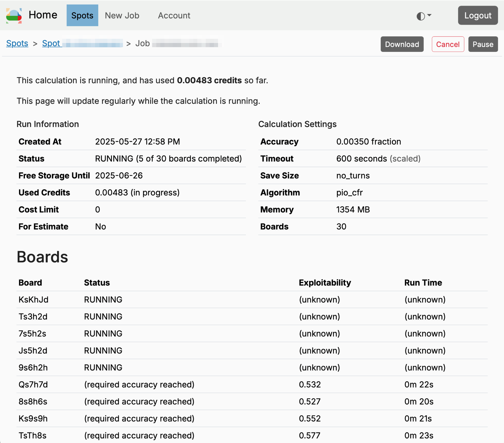This screenshot has height=443, width=504.
Task: Select the KsKhJd board row
Action: 34,299
